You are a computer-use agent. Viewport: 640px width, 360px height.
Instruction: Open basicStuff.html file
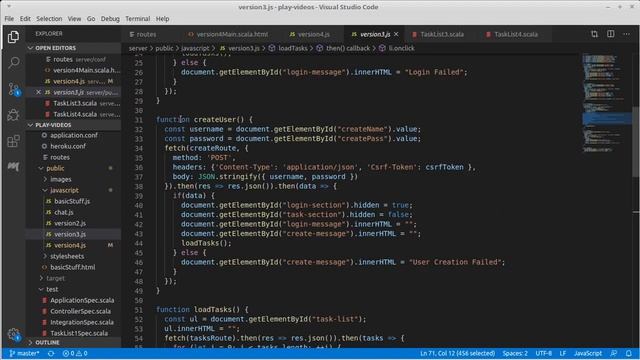point(73,267)
